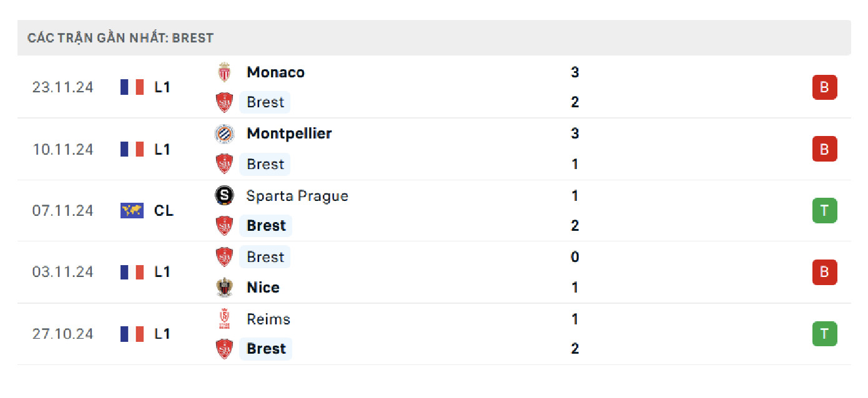Click the Brest crest next to Monaco match
This screenshot has height=398, width=868.
224,102
